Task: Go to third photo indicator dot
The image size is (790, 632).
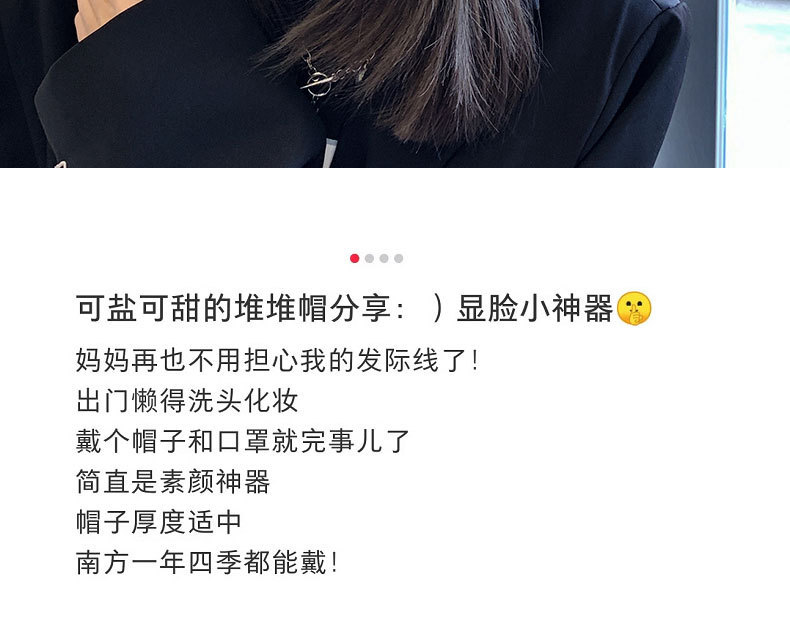Action: pyautogui.click(x=384, y=259)
